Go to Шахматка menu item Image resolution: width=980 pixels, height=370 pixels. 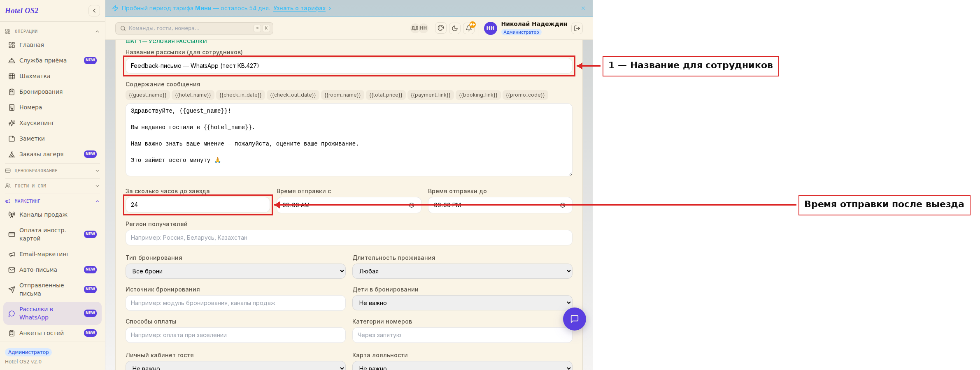(52, 76)
